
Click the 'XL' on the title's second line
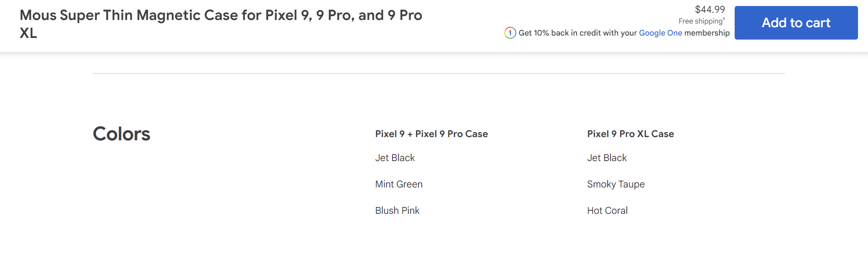pos(28,33)
